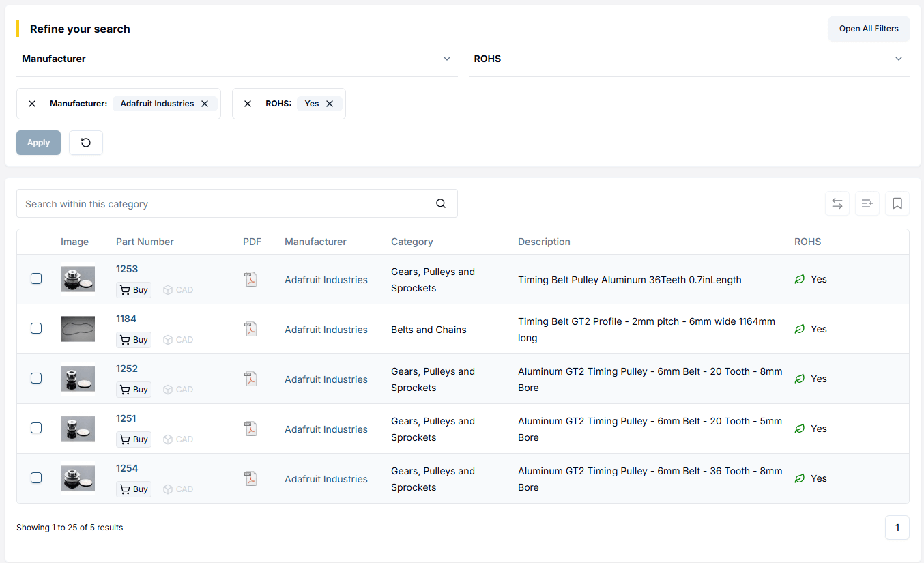Click the Manufacturer column header
The height and width of the screenshot is (563, 924).
(x=315, y=242)
